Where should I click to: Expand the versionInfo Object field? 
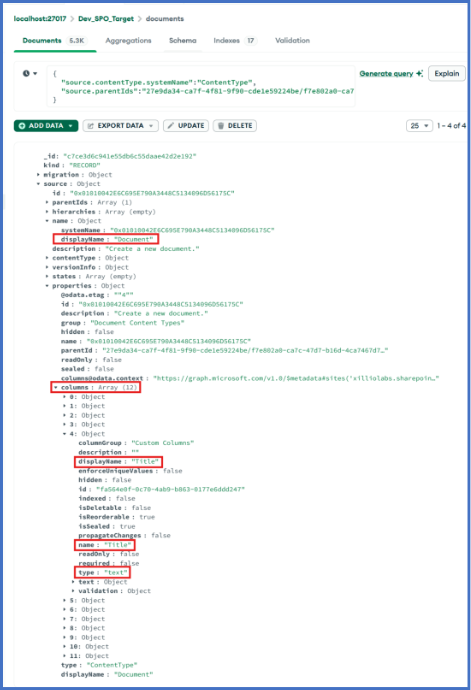(x=47, y=267)
